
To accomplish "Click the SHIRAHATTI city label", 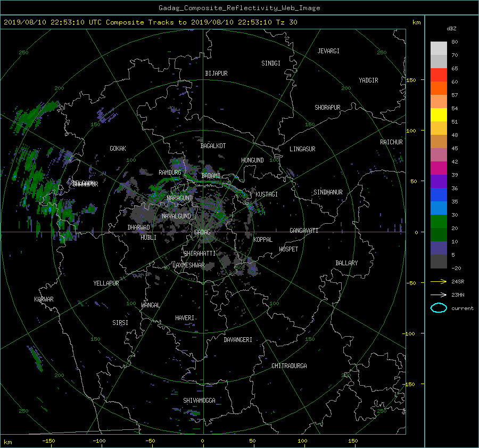I will tap(200, 253).
